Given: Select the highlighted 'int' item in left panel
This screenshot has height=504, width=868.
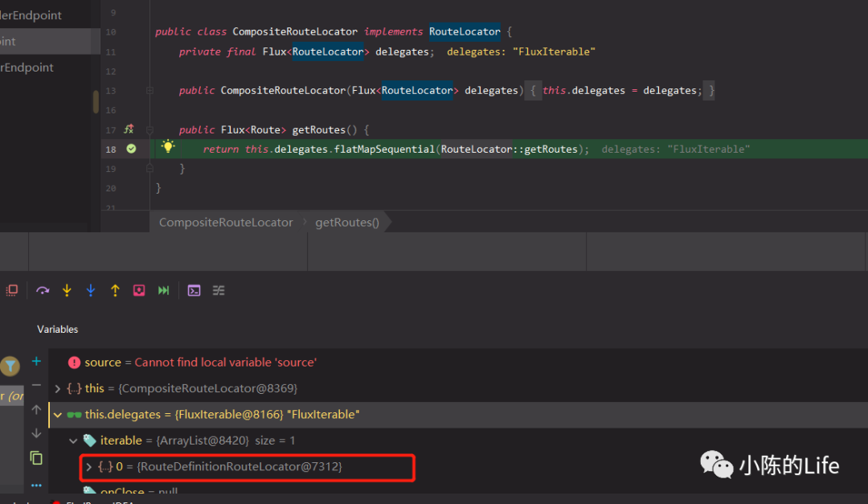Looking at the screenshot, I should tap(45, 41).
